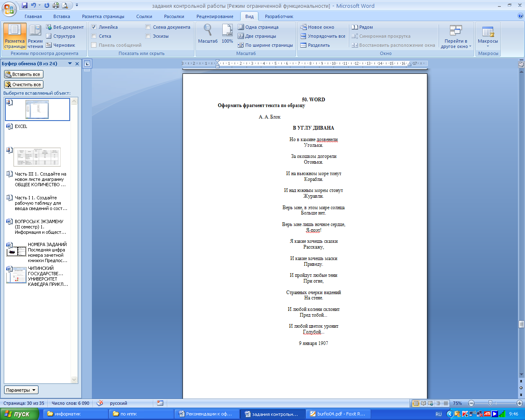
Task: Close the clipboard pane
Action: tap(77, 64)
